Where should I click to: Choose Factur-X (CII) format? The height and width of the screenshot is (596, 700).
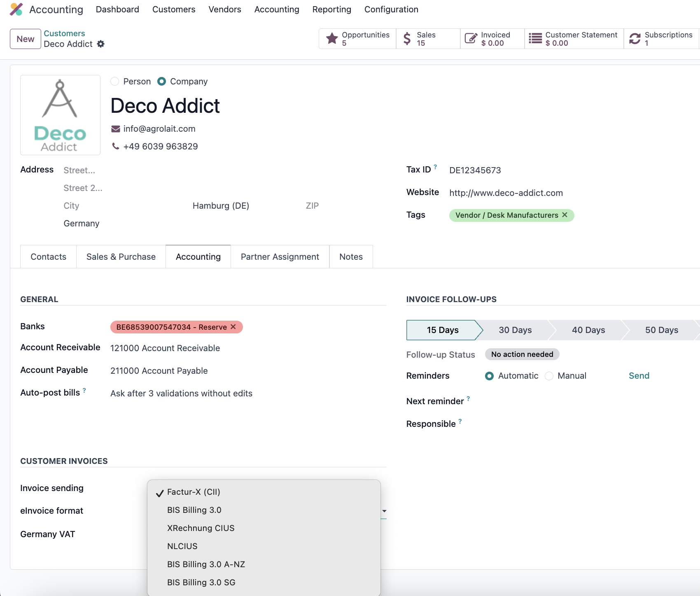click(x=264, y=492)
